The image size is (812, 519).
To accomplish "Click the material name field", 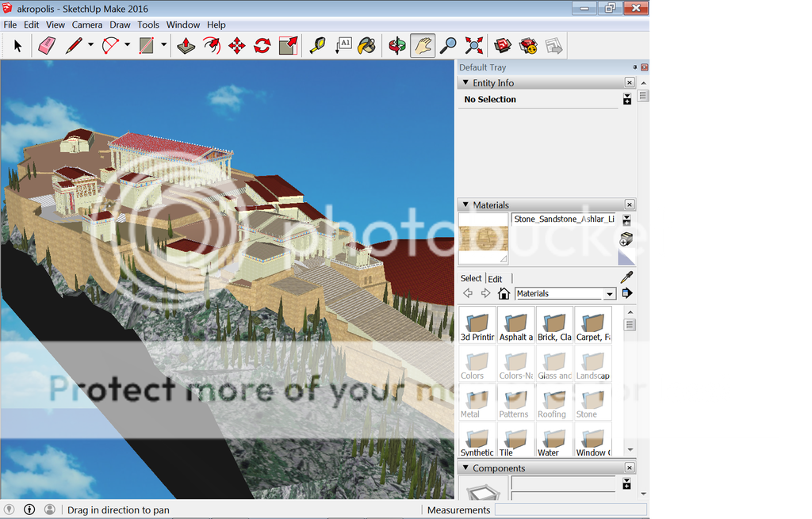I will (x=564, y=219).
